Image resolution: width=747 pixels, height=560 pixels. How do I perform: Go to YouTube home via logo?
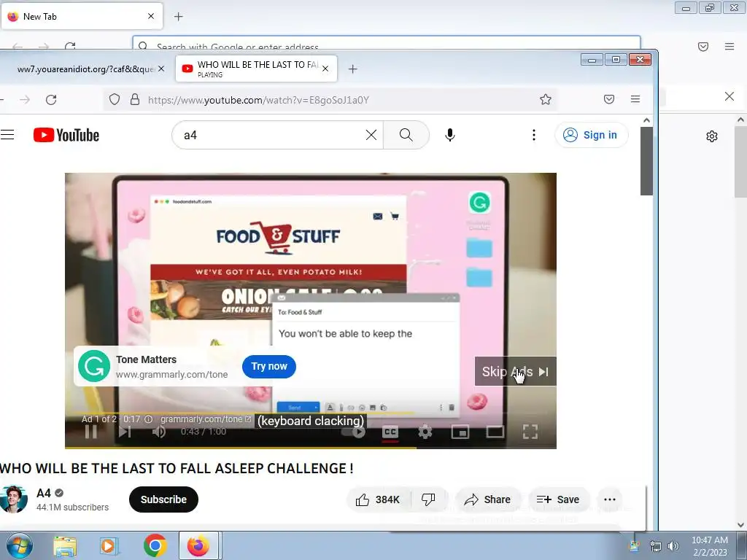(66, 135)
